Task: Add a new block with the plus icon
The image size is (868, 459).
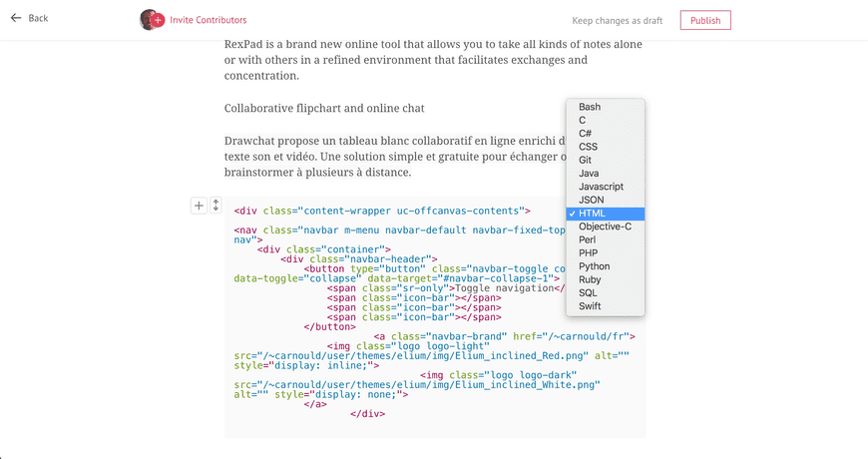Action: coord(199,206)
